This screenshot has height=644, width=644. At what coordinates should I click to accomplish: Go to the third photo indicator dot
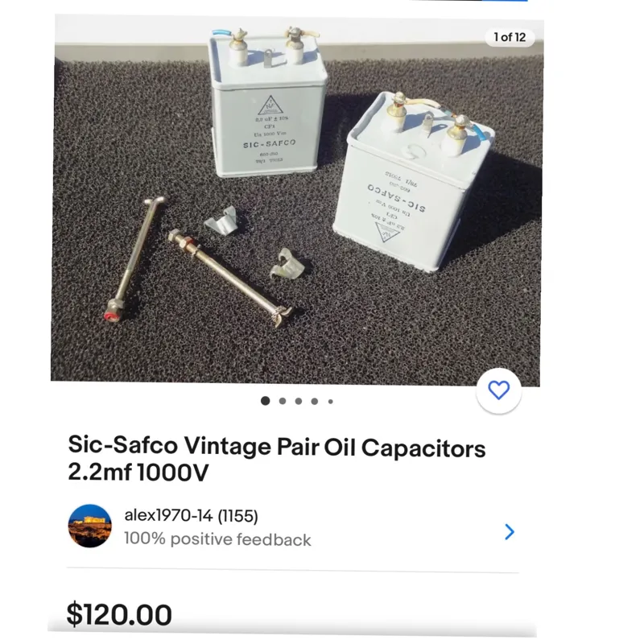pos(299,401)
